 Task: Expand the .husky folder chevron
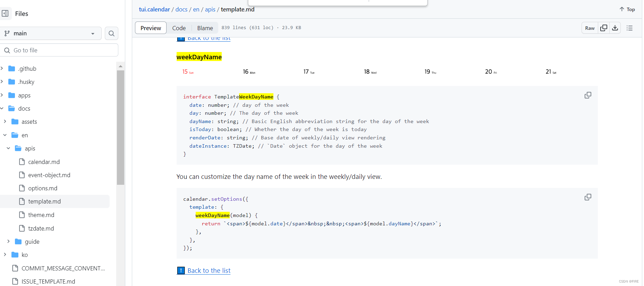2,82
